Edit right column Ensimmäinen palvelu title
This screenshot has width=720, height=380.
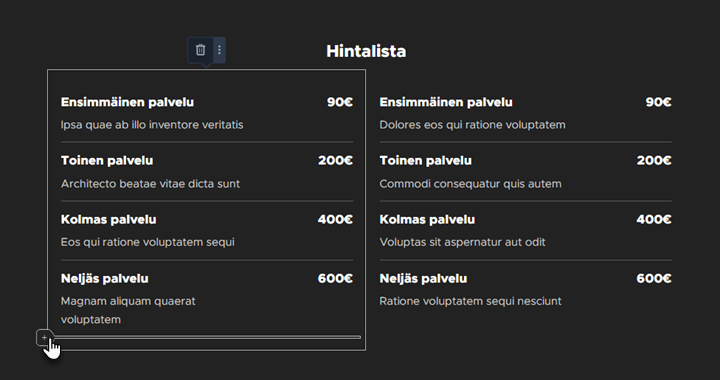point(446,102)
